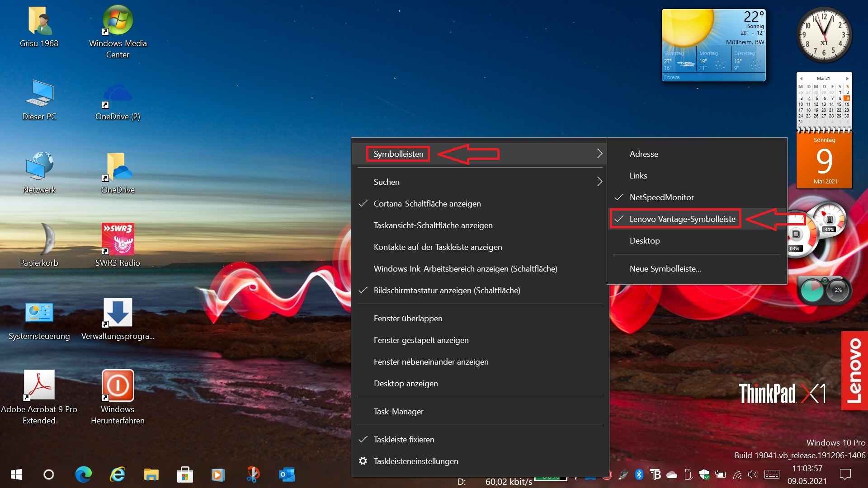Open Task-Manager from the context menu

(480, 412)
